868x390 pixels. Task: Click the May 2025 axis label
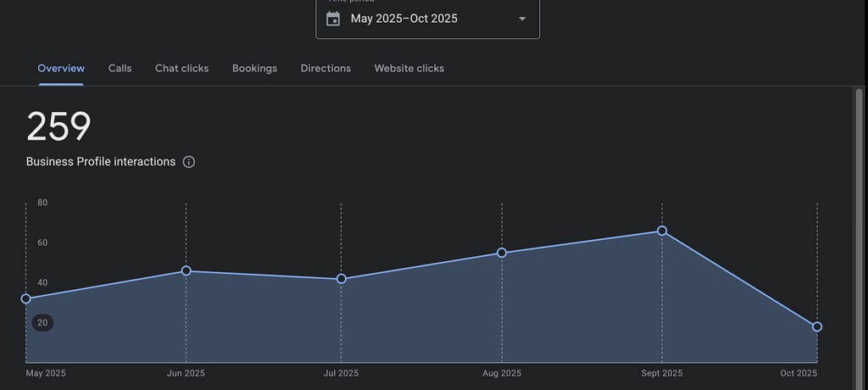46,373
